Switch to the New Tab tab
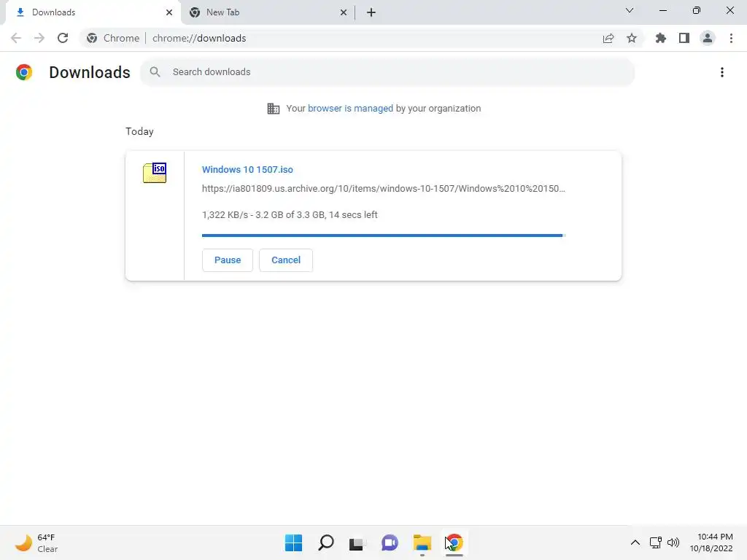Screen dimensions: 747x560 tap(268, 12)
